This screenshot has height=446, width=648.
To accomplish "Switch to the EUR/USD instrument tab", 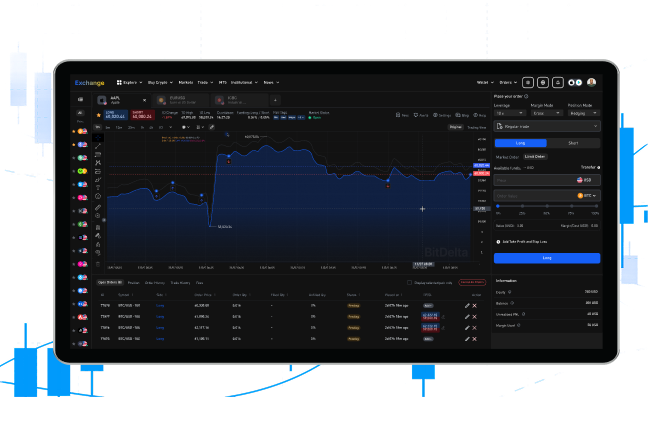I will pyautogui.click(x=181, y=100).
